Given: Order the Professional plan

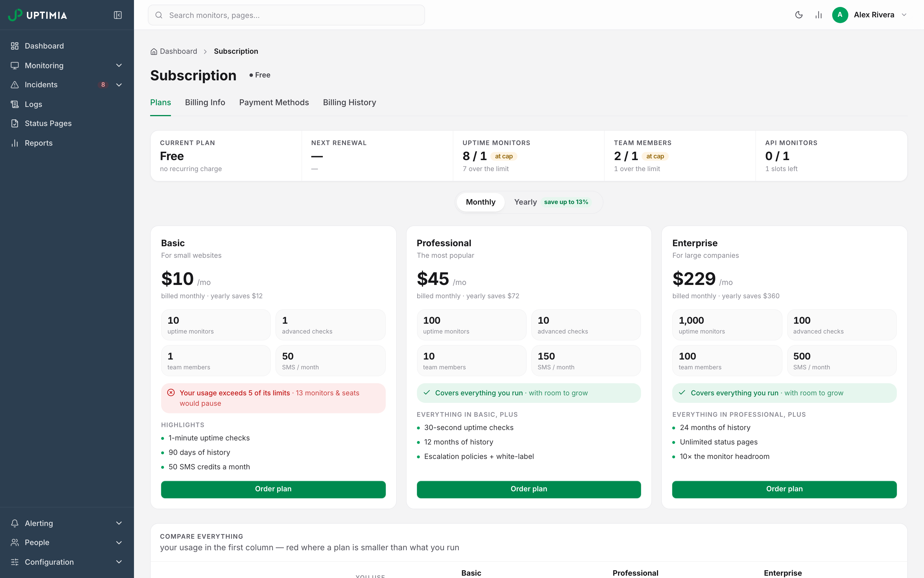Looking at the screenshot, I should [528, 489].
